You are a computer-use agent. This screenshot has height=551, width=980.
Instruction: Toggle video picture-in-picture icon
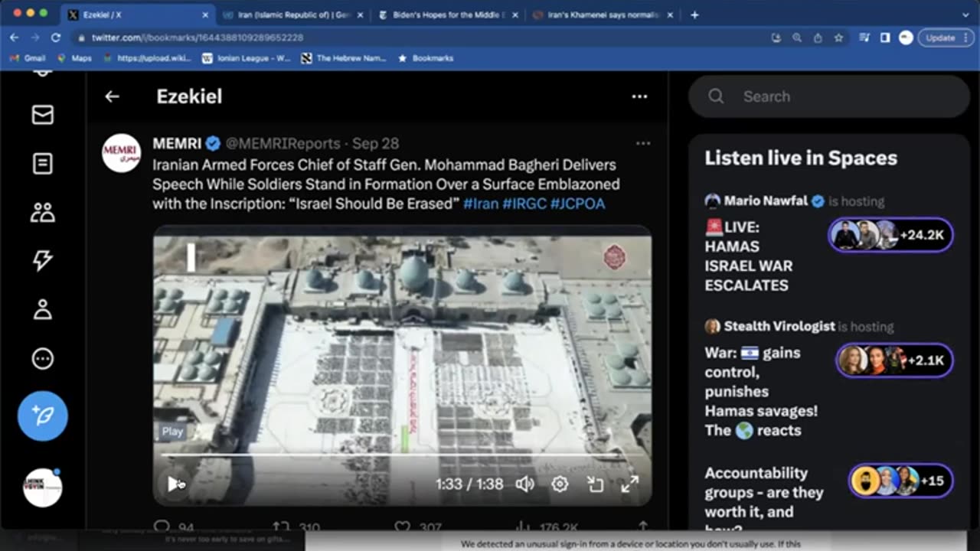[x=595, y=484]
